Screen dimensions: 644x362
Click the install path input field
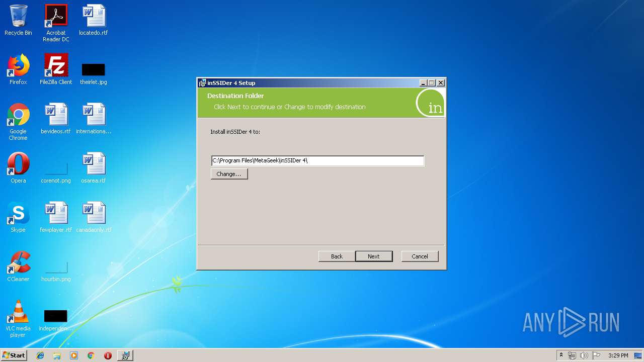pos(317,160)
